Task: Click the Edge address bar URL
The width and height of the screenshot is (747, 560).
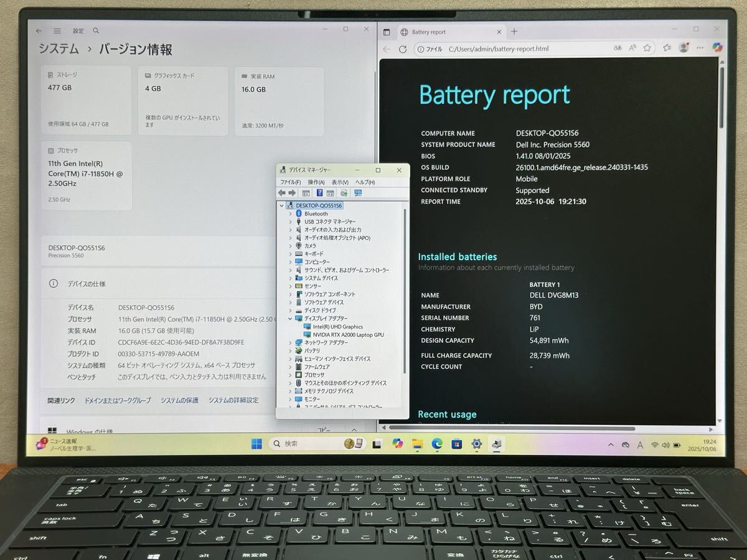Action: (x=499, y=49)
